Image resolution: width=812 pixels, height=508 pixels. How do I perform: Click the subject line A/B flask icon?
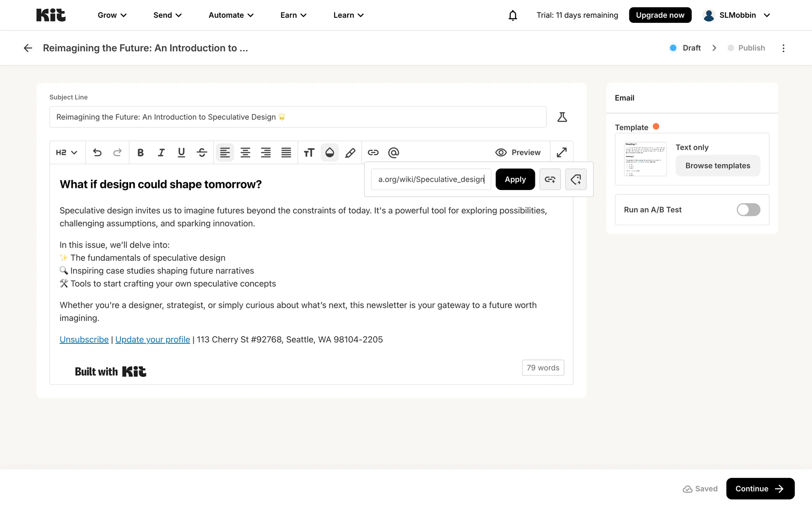click(562, 117)
